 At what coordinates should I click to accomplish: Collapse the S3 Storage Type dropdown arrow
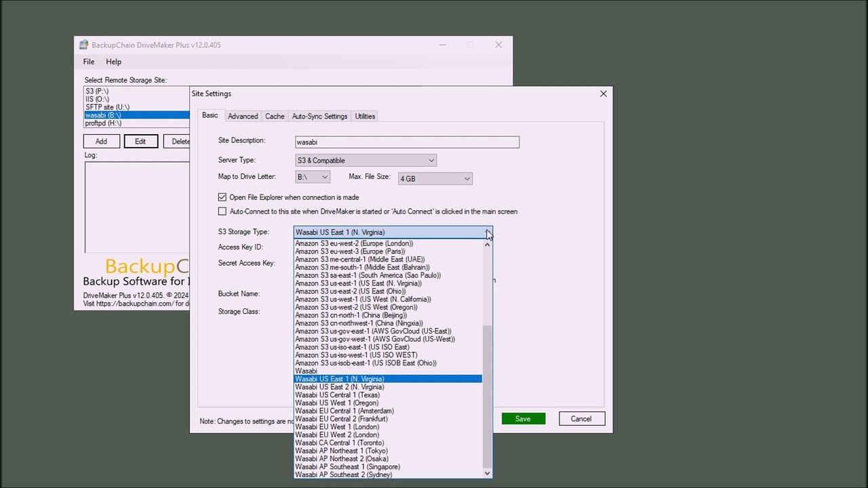488,232
